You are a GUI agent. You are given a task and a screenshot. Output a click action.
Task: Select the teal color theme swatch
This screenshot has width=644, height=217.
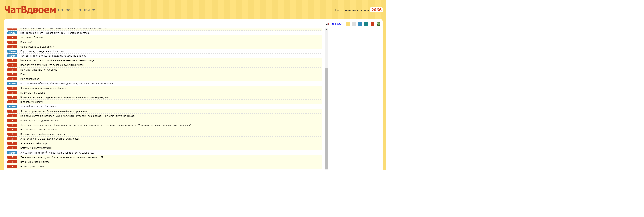point(366,24)
